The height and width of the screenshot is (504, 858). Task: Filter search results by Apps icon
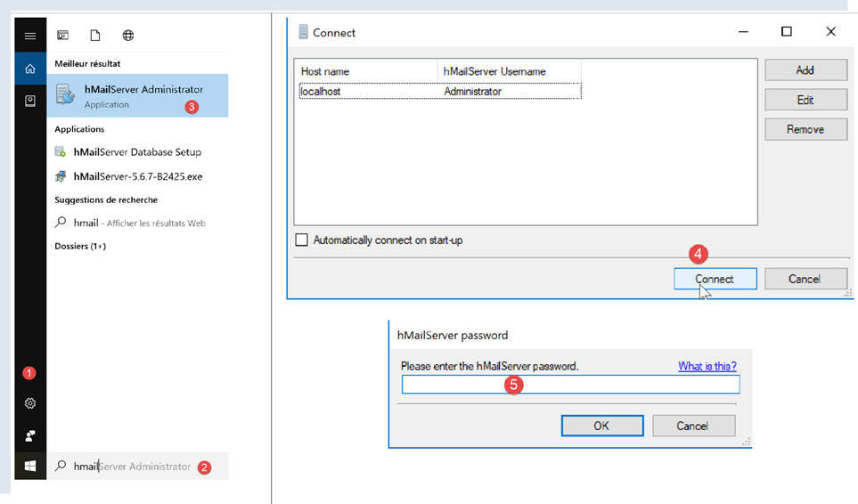pyautogui.click(x=63, y=36)
